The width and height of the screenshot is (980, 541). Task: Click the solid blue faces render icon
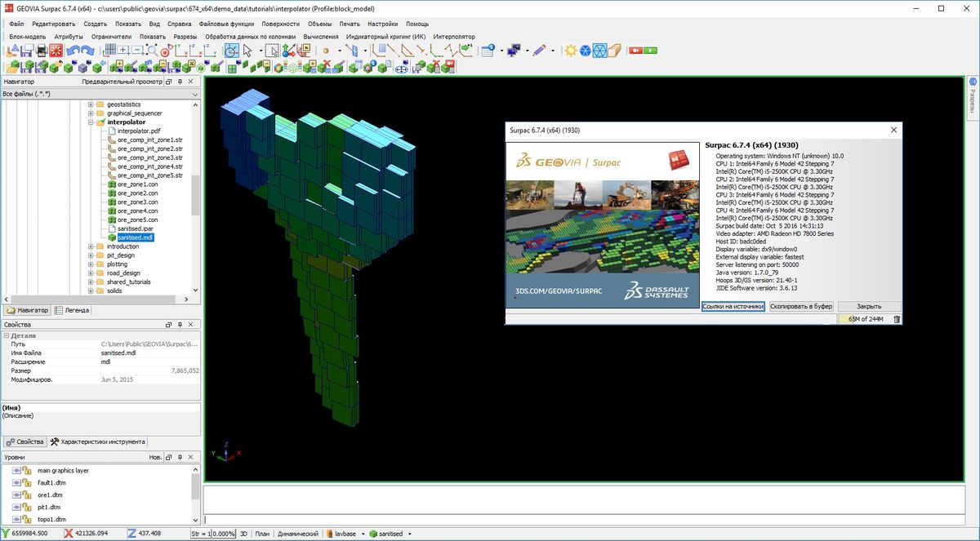coord(586,51)
